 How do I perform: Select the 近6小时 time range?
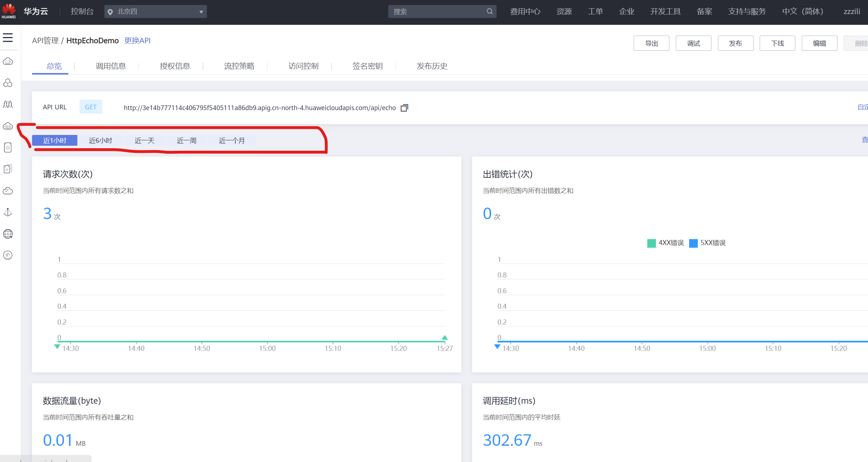100,140
